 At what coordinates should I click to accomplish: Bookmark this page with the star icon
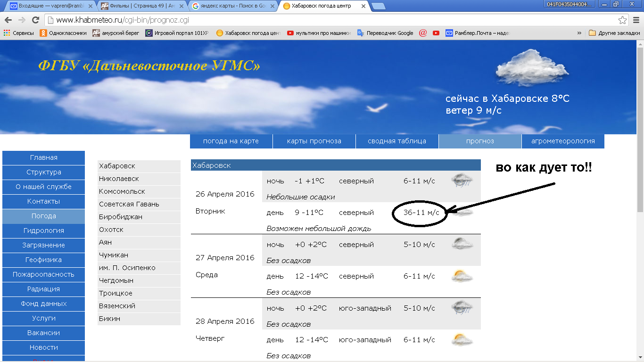pos(622,20)
